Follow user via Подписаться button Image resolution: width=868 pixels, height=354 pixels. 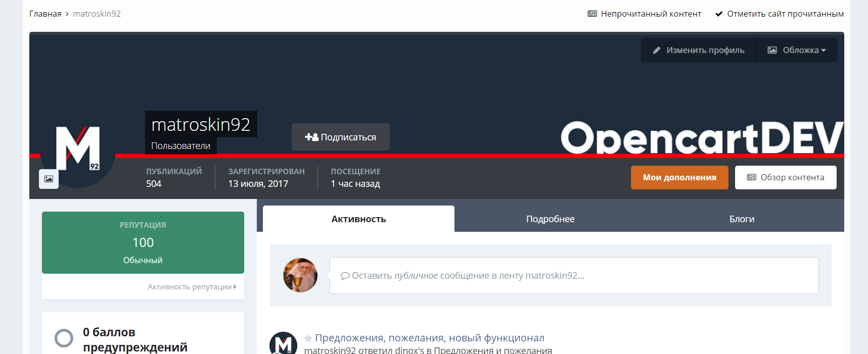pos(341,137)
